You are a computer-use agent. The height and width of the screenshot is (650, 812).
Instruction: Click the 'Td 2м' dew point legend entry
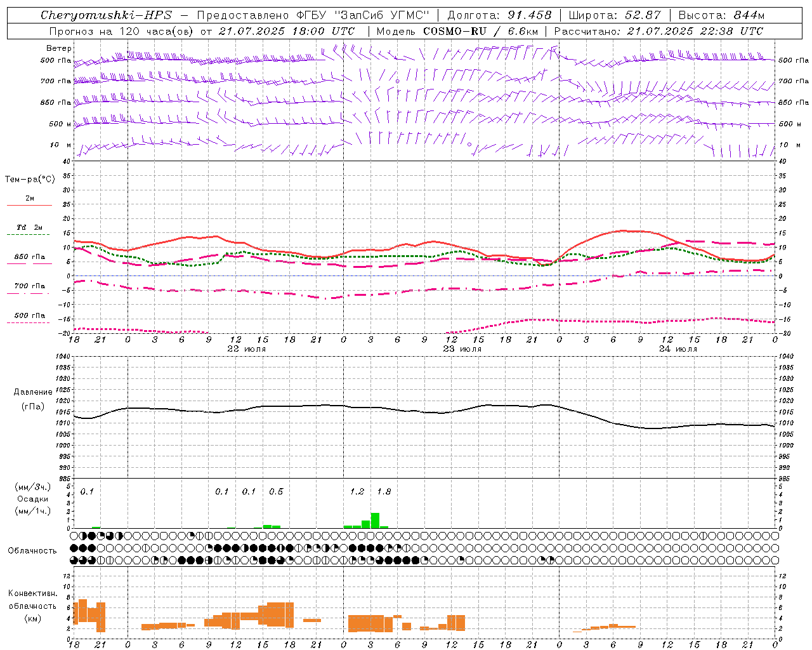(x=29, y=227)
